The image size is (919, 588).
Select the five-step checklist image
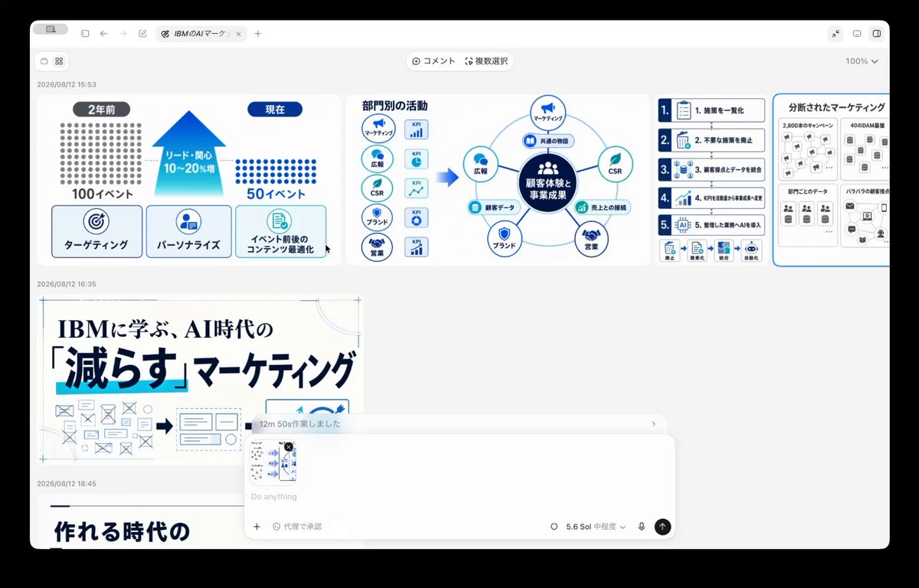tap(711, 180)
